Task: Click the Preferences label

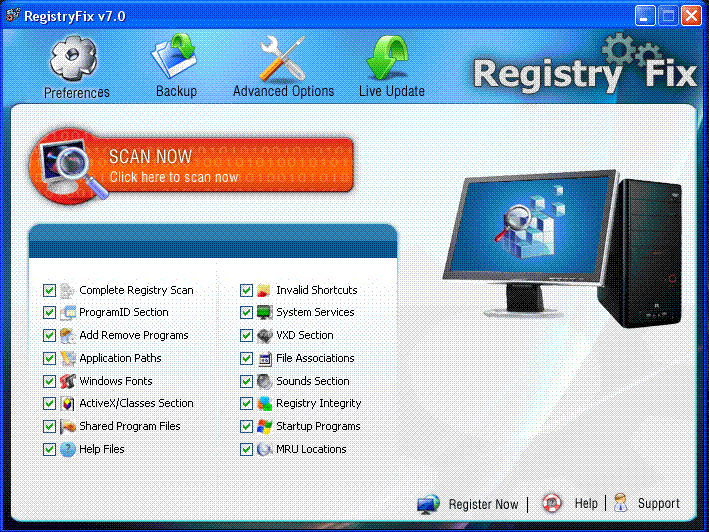Action: 76,93
